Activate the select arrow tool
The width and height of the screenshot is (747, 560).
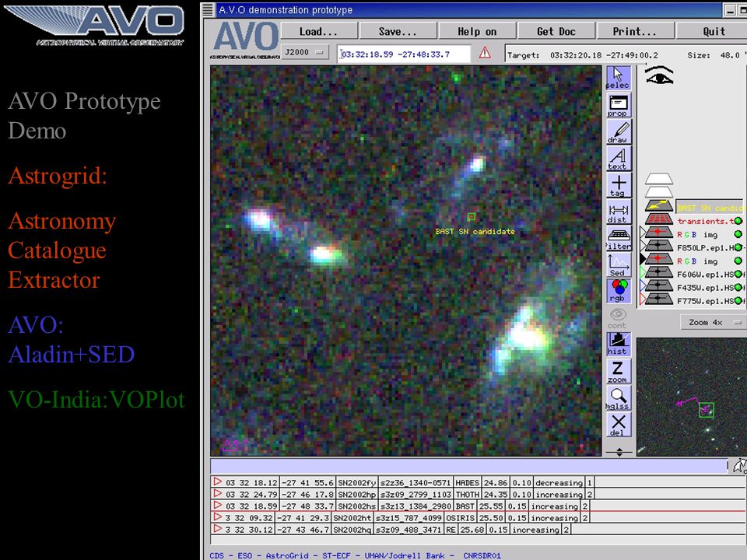[619, 78]
